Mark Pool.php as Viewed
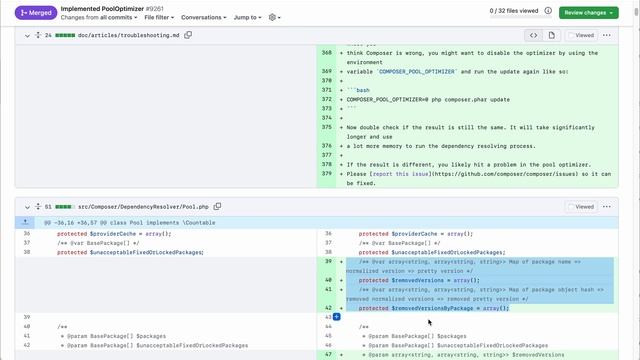Screen dimensions: 640x360 (581, 207)
